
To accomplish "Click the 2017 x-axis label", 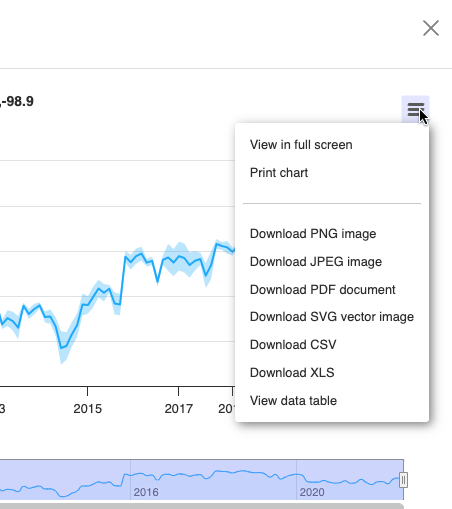I will pyautogui.click(x=179, y=409).
